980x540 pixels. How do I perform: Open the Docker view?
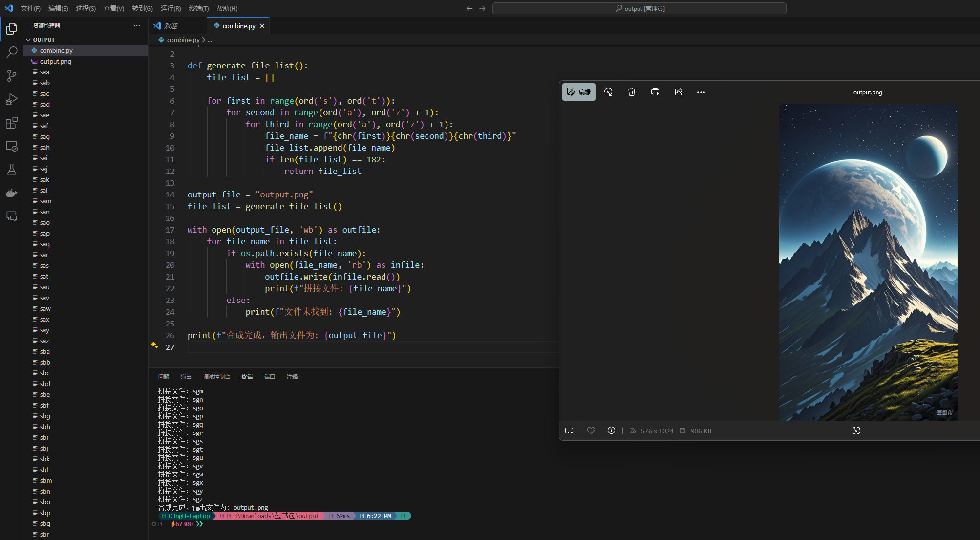pyautogui.click(x=12, y=193)
